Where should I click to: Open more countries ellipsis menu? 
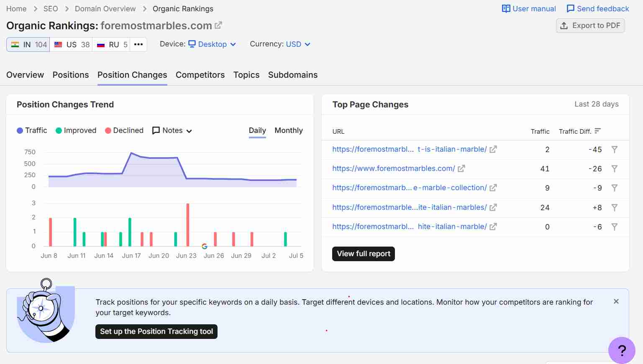click(138, 44)
